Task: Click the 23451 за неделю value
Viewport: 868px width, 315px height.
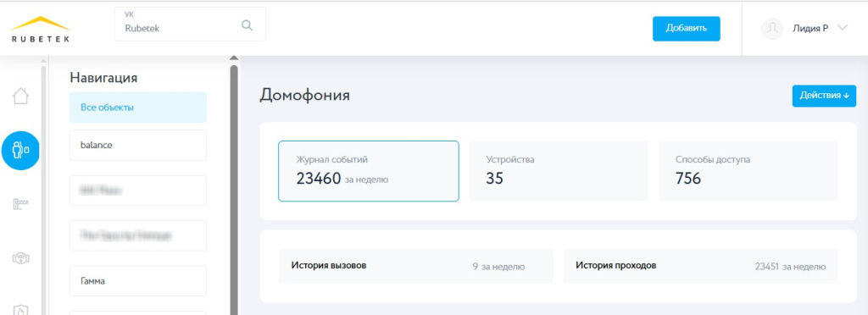Action: click(790, 267)
